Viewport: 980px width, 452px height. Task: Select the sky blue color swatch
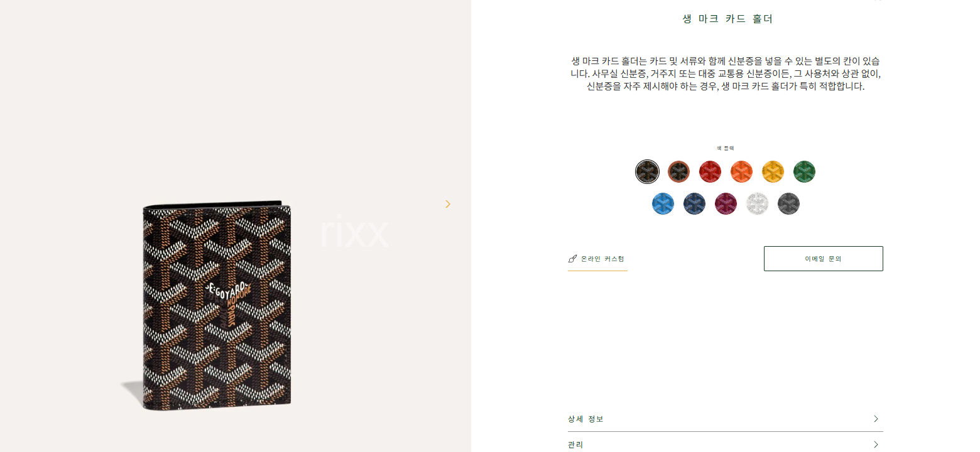[663, 203]
